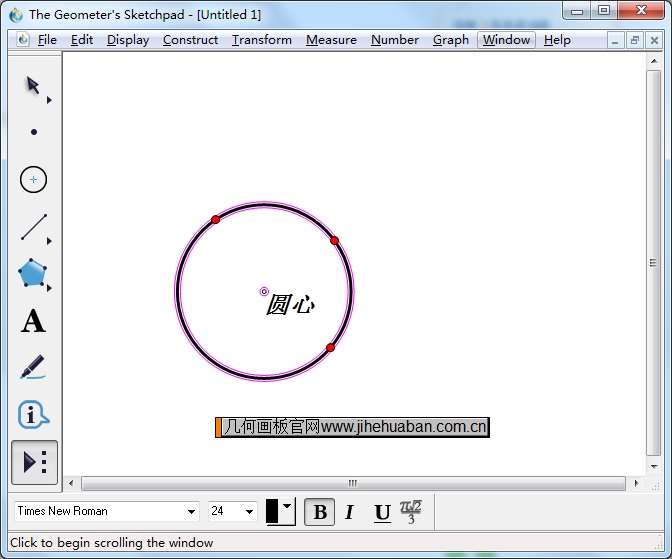The height and width of the screenshot is (559, 672).
Task: Click the 圆心 label text
Action: [291, 305]
